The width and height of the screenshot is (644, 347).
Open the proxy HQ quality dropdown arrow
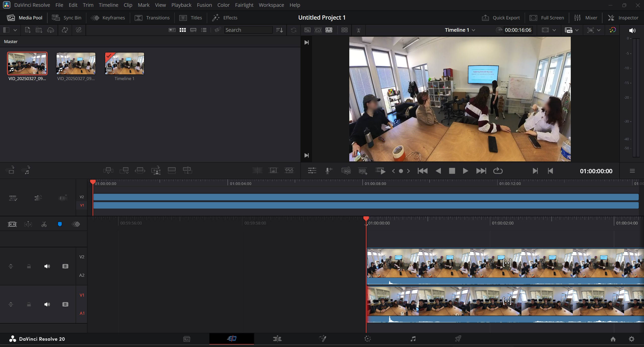click(577, 30)
